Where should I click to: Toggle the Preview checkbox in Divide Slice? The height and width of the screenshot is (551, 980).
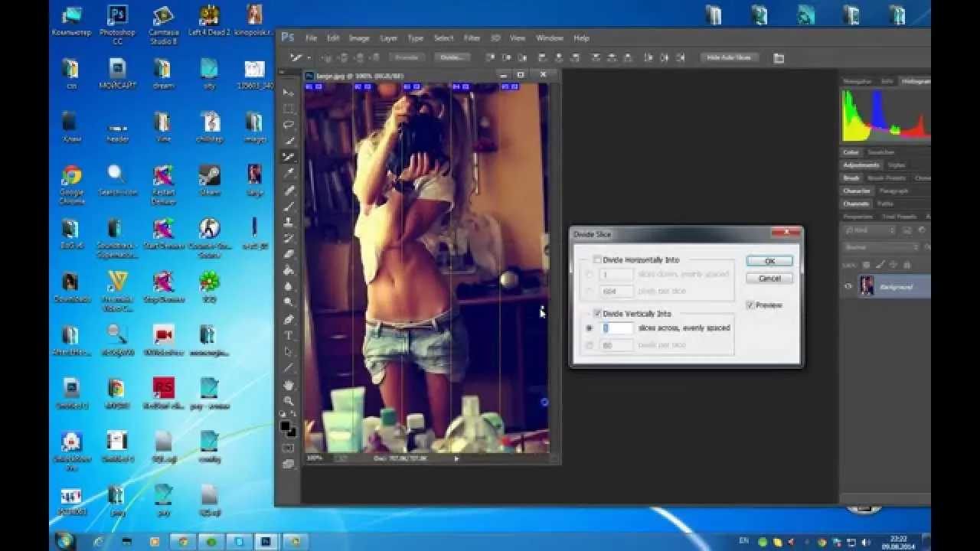750,305
